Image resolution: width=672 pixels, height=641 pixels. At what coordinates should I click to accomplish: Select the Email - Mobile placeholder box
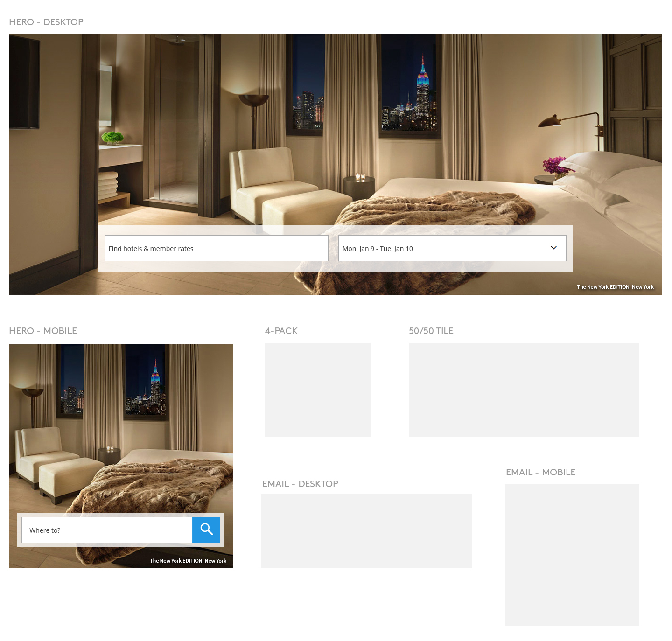pos(572,554)
